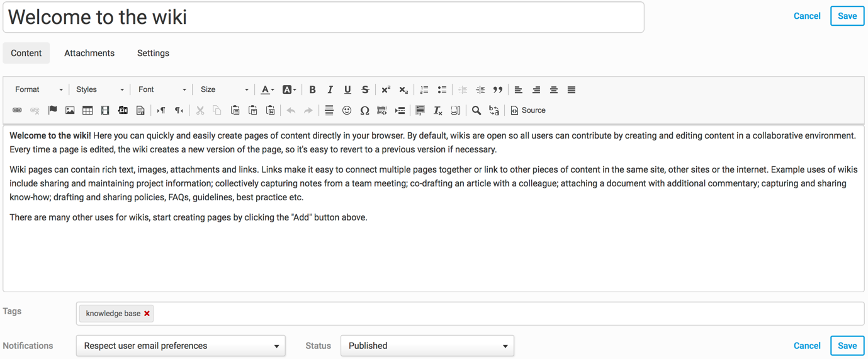868x359 pixels.
Task: Open Find with magnifier icon
Action: coord(476,110)
